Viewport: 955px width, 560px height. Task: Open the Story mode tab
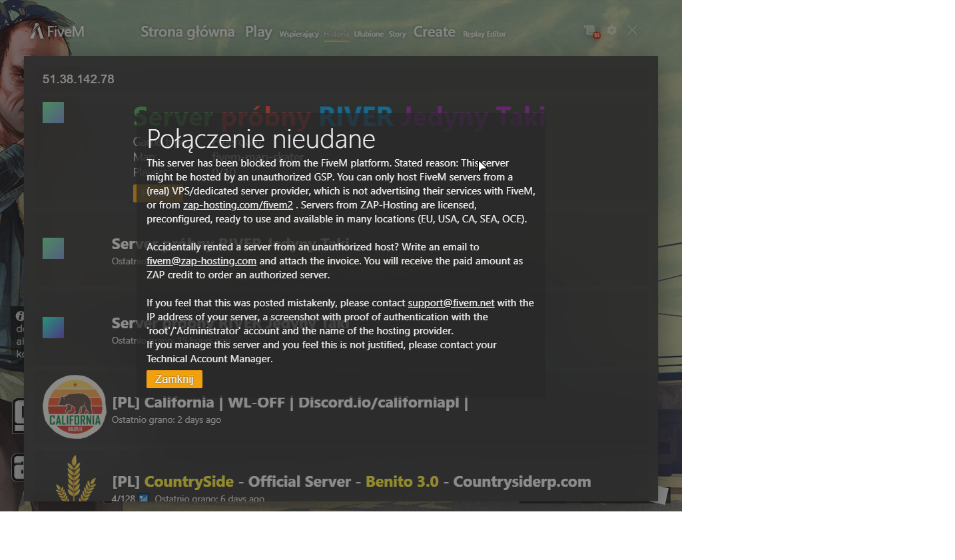pos(397,34)
